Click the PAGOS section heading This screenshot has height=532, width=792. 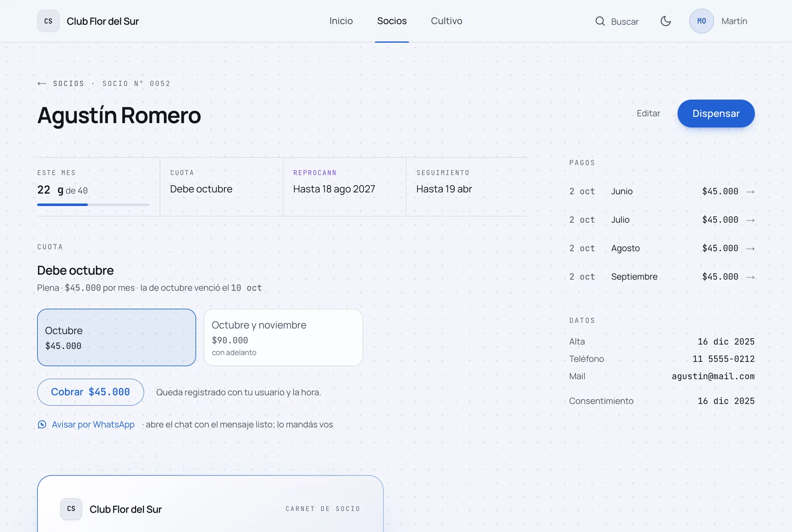point(582,163)
